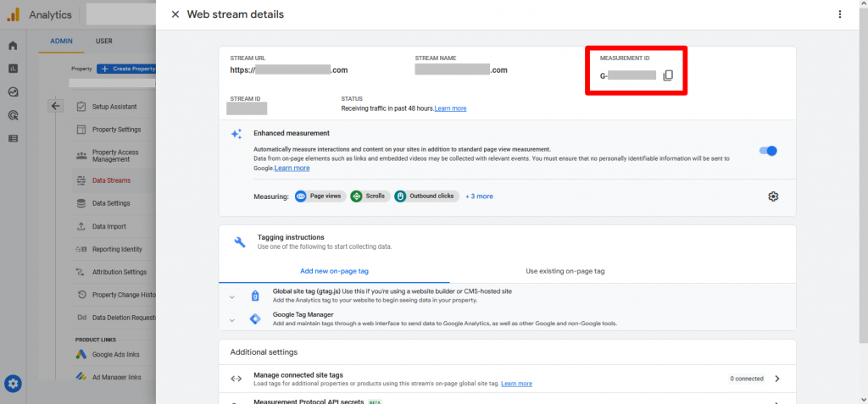Switch to Add new on-page tag tab
868x404 pixels.
pyautogui.click(x=334, y=272)
